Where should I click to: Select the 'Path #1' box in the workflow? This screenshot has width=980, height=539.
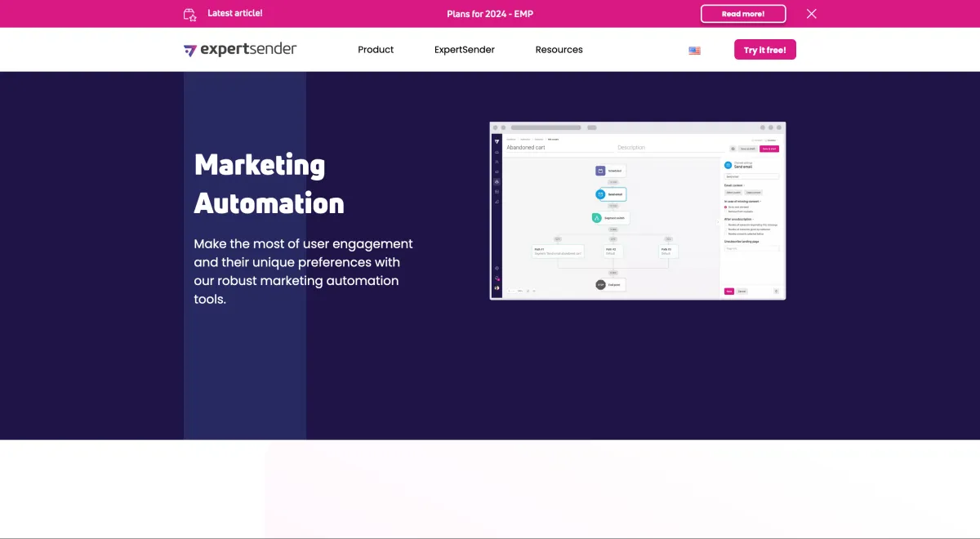tap(558, 252)
